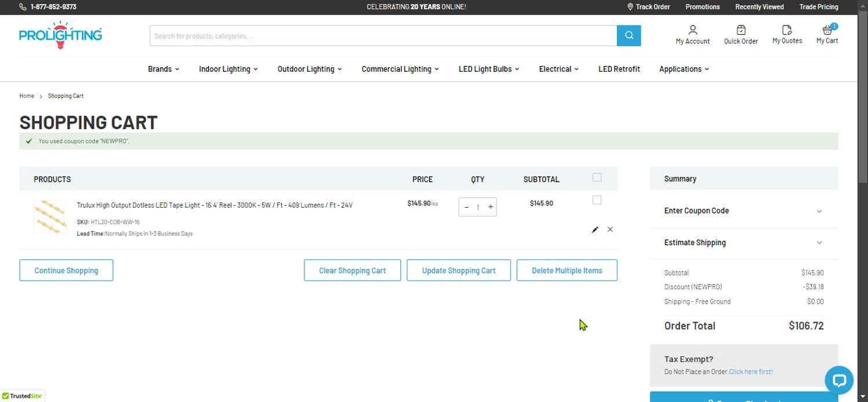The width and height of the screenshot is (868, 402).
Task: Click Delete Multiple Items button
Action: (x=567, y=270)
